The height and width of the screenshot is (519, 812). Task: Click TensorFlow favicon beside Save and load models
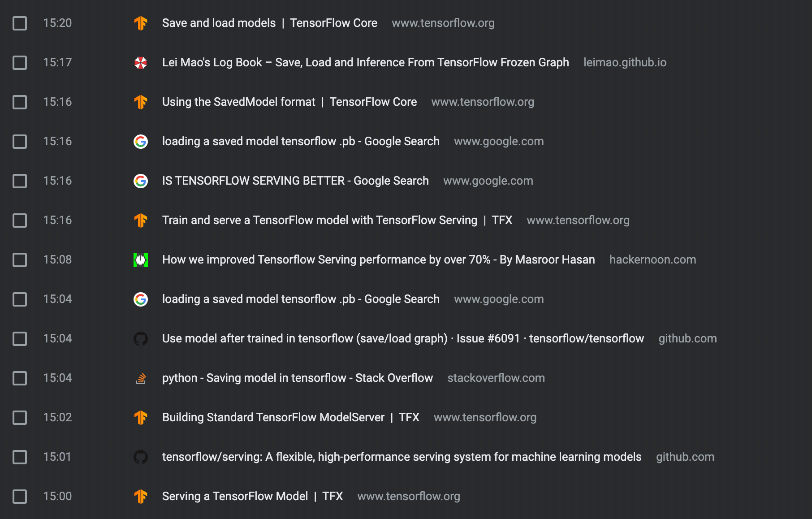coord(141,23)
